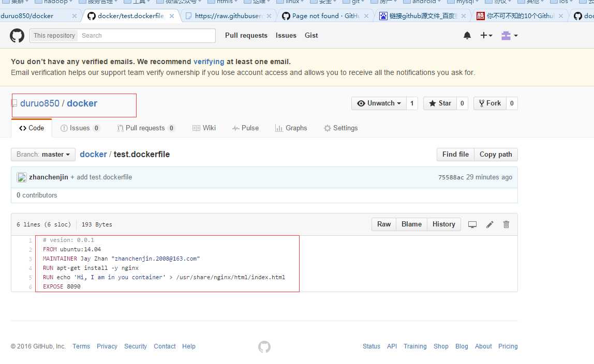Open API footer link
The height and width of the screenshot is (364, 594).
click(392, 346)
